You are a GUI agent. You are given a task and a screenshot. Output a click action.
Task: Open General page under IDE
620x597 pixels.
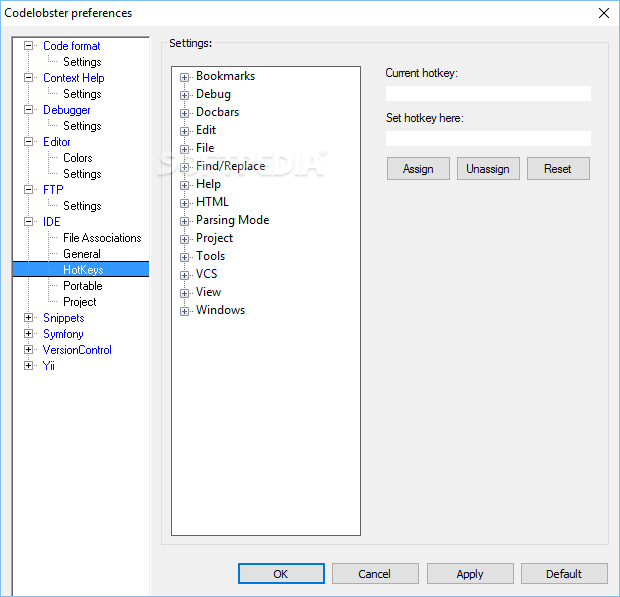[x=82, y=254]
